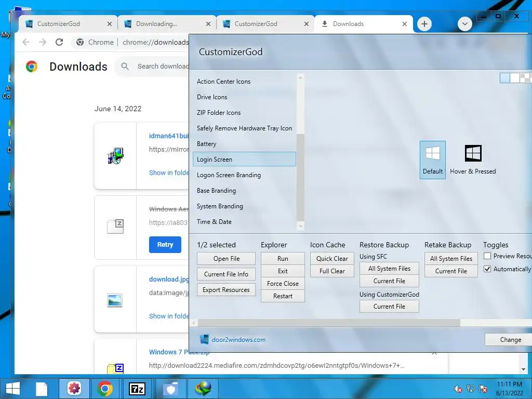Open the door2windows.com link
This screenshot has height=399, width=532.
[238, 340]
